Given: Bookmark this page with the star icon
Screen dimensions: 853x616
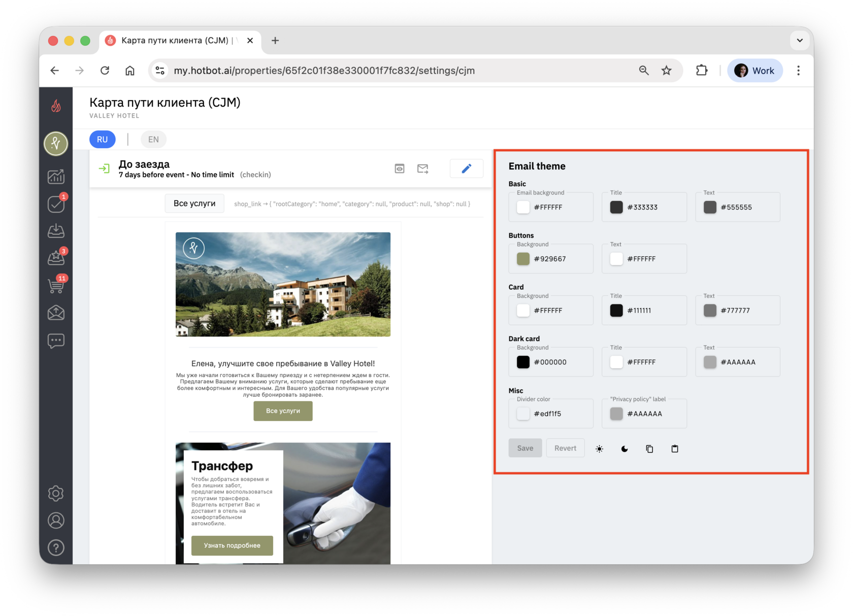Looking at the screenshot, I should [667, 71].
